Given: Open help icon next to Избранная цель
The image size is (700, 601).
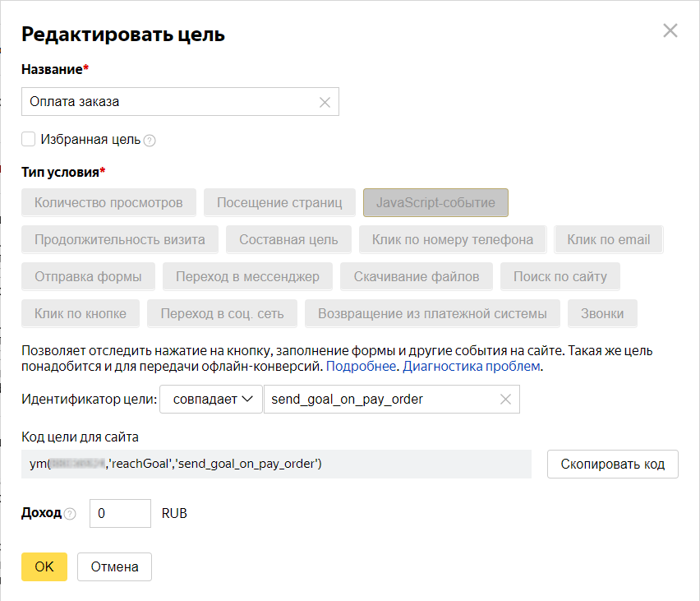Looking at the screenshot, I should pyautogui.click(x=150, y=141).
